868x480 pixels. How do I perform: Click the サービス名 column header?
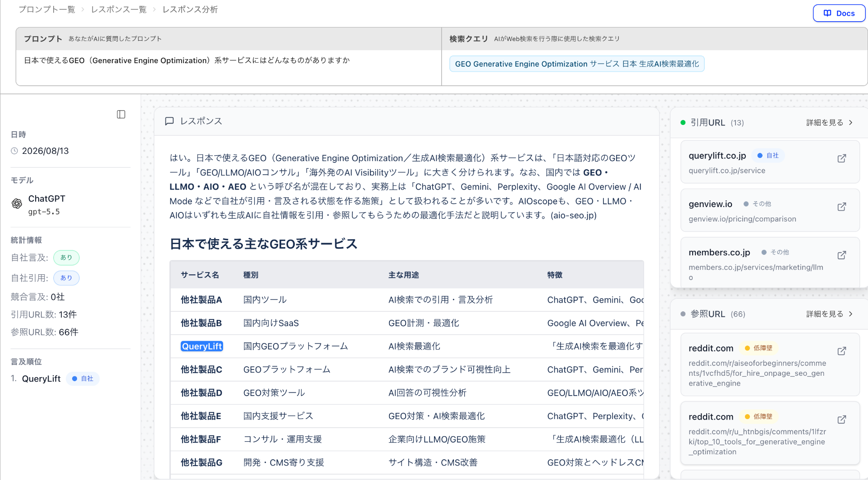pyautogui.click(x=200, y=275)
